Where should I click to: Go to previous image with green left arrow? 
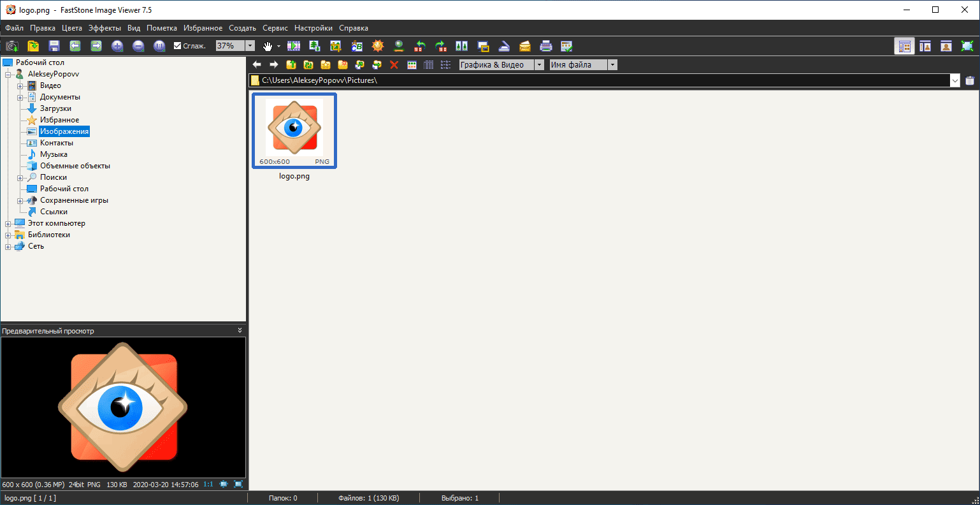pos(75,46)
